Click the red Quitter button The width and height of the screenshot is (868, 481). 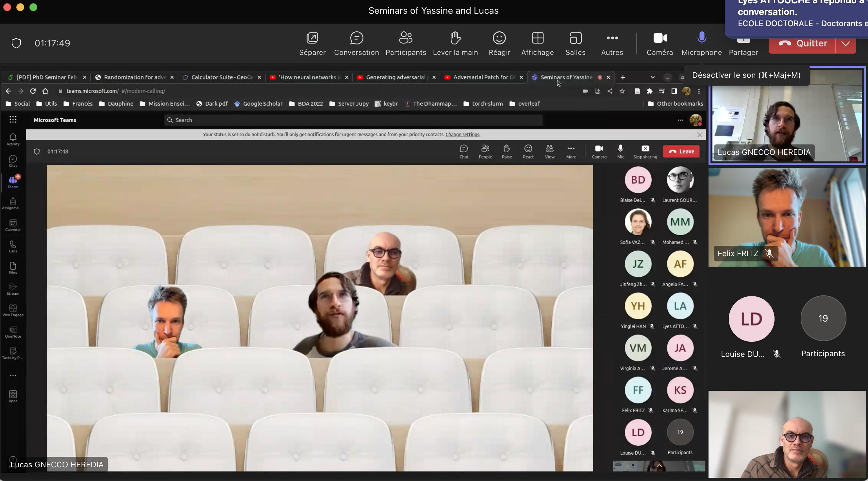802,44
